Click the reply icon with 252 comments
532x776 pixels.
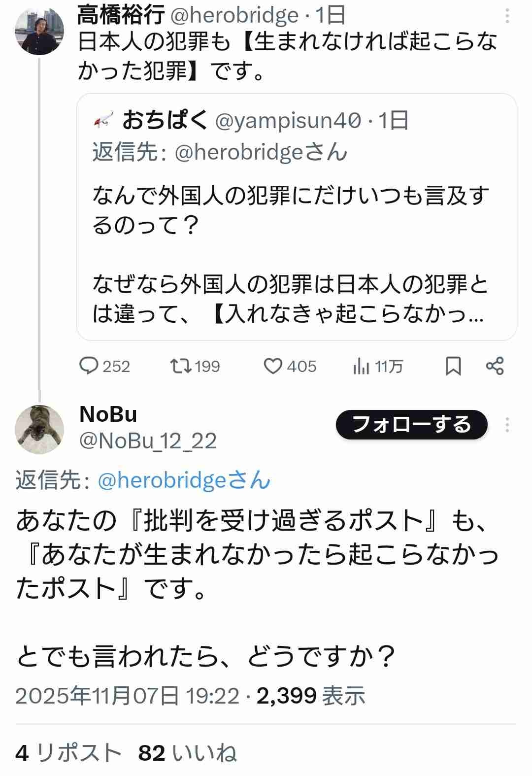90,367
